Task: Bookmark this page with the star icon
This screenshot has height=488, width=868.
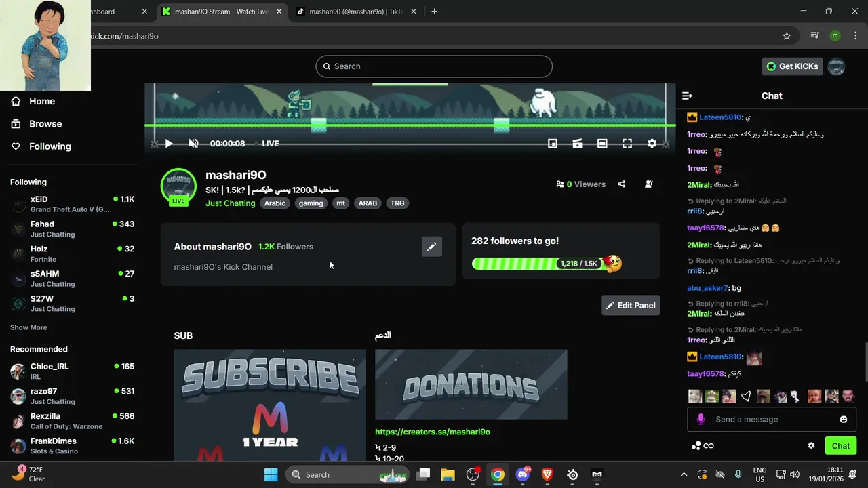Action: pyautogui.click(x=787, y=36)
